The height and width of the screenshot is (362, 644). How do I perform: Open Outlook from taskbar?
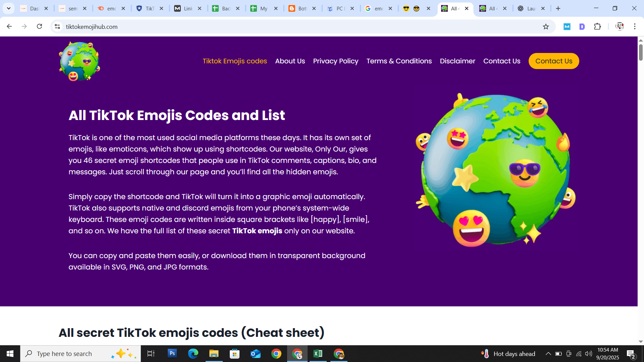point(255,354)
